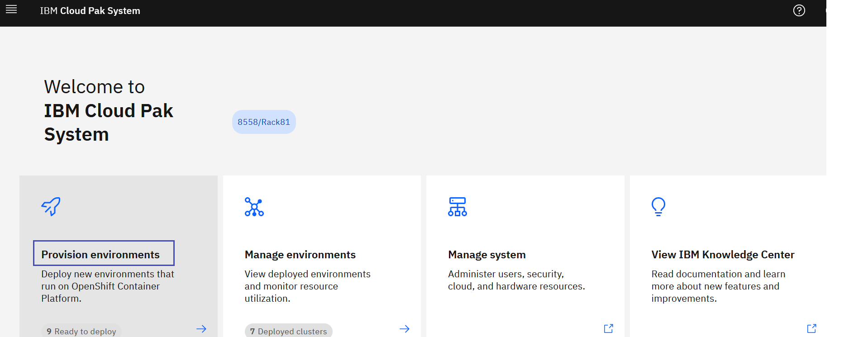
Task: Click the Manage system hierarchy icon
Action: click(458, 207)
